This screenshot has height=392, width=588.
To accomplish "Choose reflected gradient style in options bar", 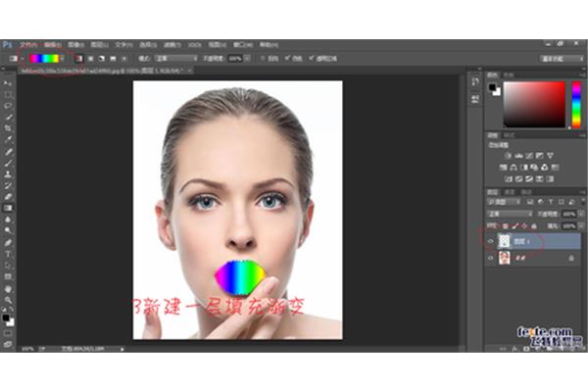I will 113,59.
